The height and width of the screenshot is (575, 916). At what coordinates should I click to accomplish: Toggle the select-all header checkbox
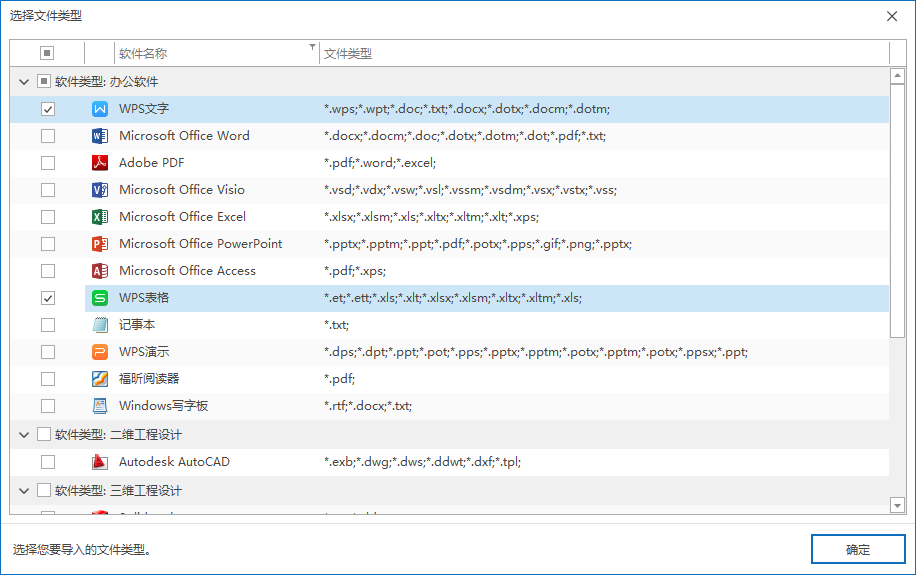pos(47,53)
